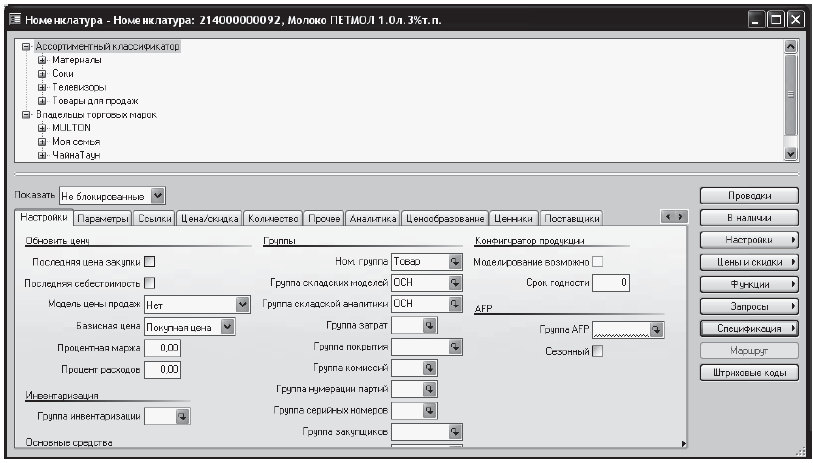
Task: Expand the Соки tree node
Action: coord(42,74)
